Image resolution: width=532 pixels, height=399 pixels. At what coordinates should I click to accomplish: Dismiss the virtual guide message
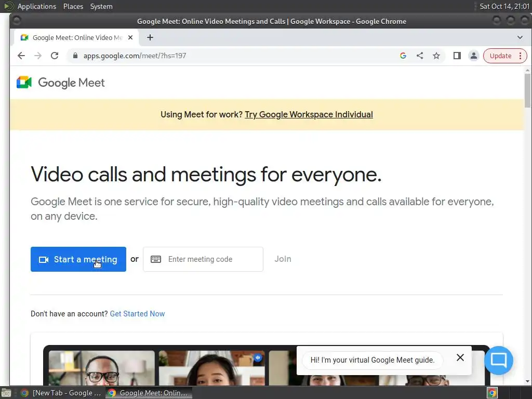tap(460, 357)
